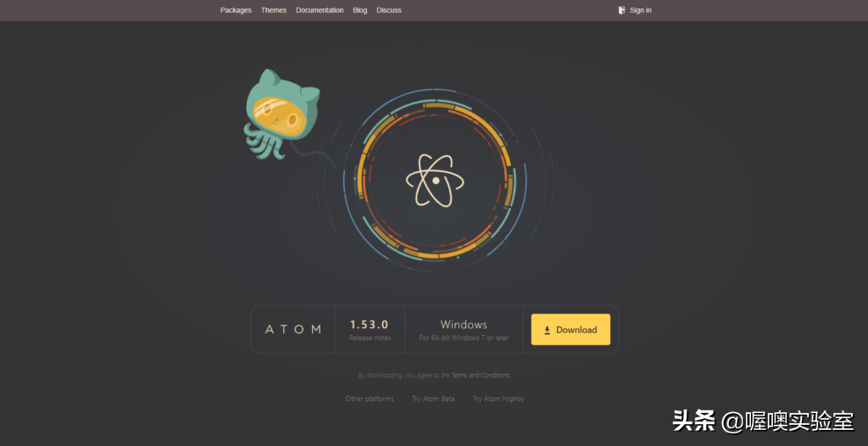Open the Packages page
This screenshot has width=868, height=446.
coord(236,10)
